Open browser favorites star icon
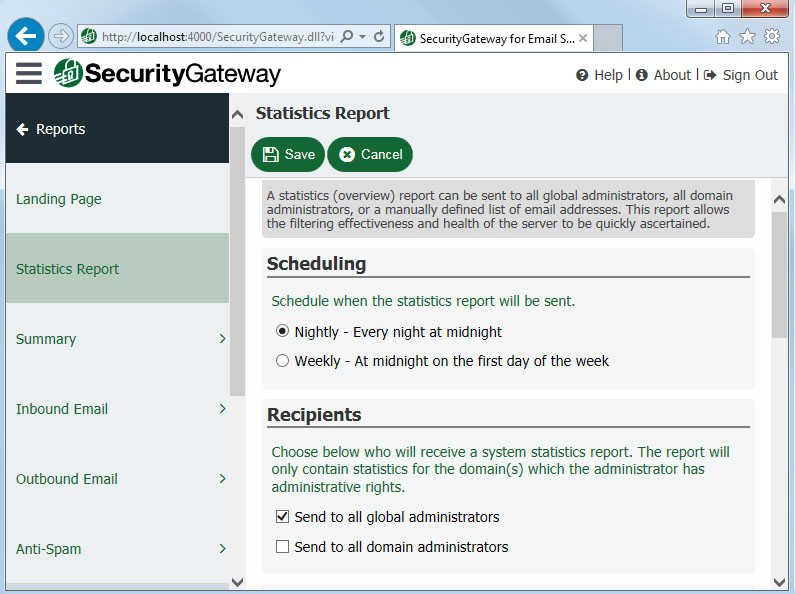This screenshot has width=795, height=594. (747, 36)
